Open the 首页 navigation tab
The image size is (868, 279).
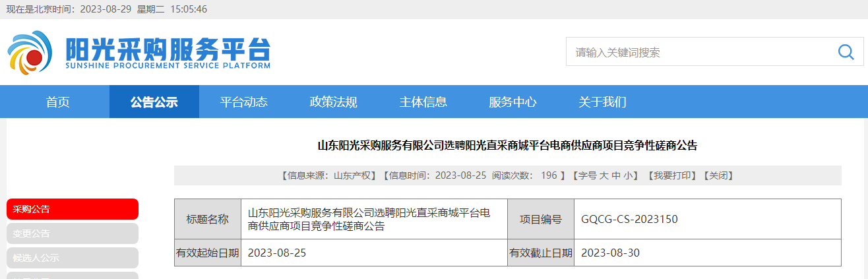coord(57,102)
